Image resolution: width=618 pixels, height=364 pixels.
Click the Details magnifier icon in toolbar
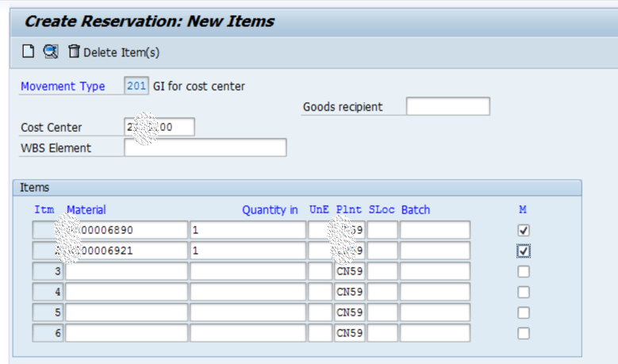click(x=51, y=52)
